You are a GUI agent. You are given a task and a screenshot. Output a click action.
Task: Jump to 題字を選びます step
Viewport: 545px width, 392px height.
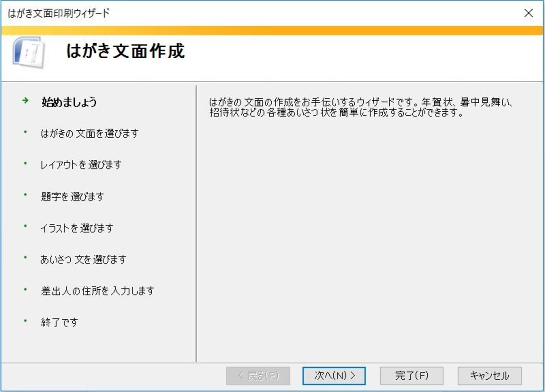(72, 197)
